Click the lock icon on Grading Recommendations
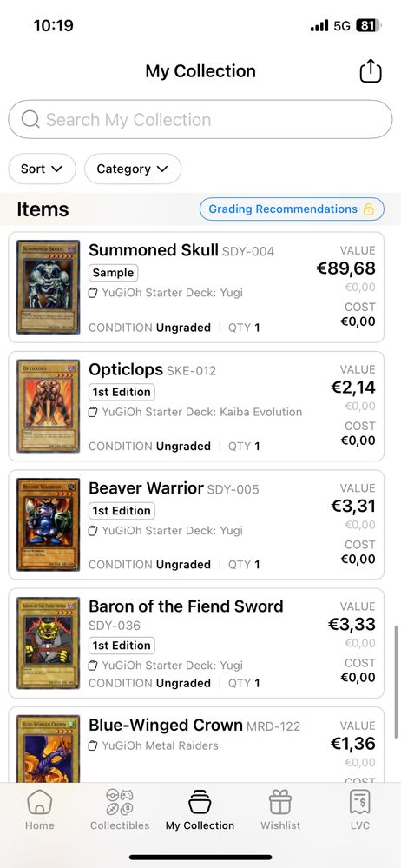Image resolution: width=401 pixels, height=868 pixels. point(368,209)
